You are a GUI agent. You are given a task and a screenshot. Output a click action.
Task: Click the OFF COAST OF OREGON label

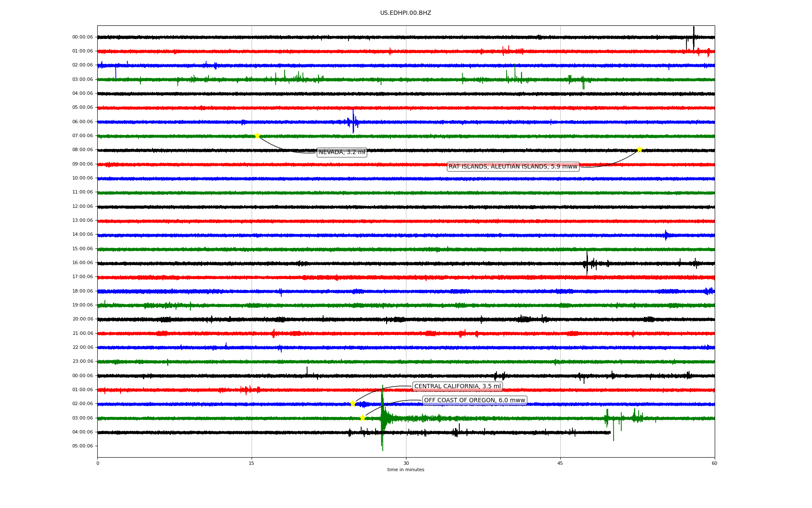[x=474, y=400]
